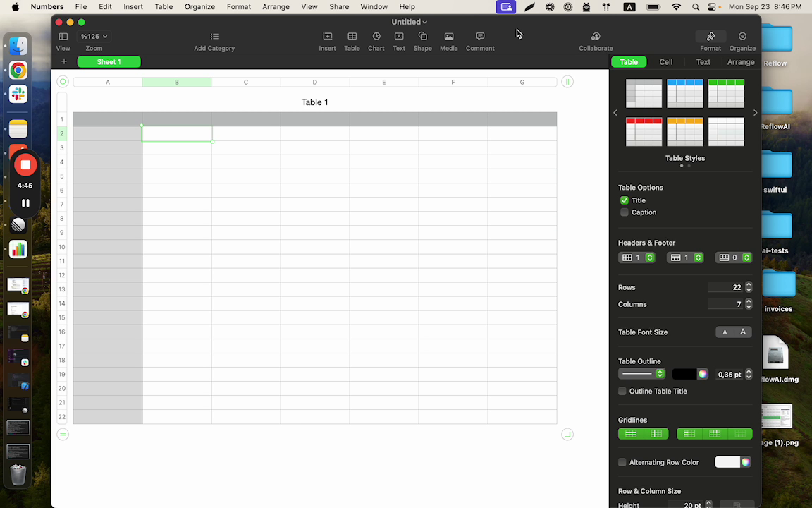Open the Media browser icon

tap(448, 40)
